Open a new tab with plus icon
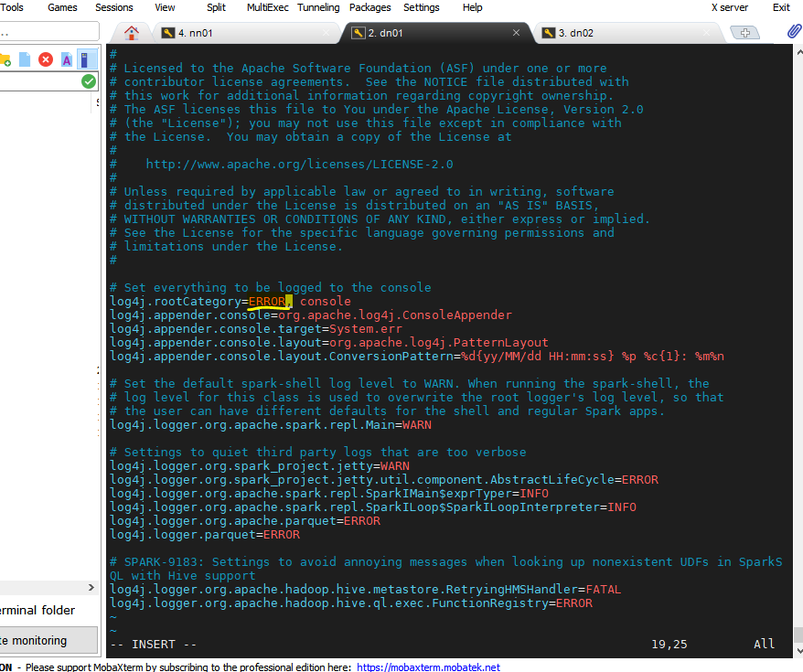This screenshot has width=803, height=672. coord(745,33)
